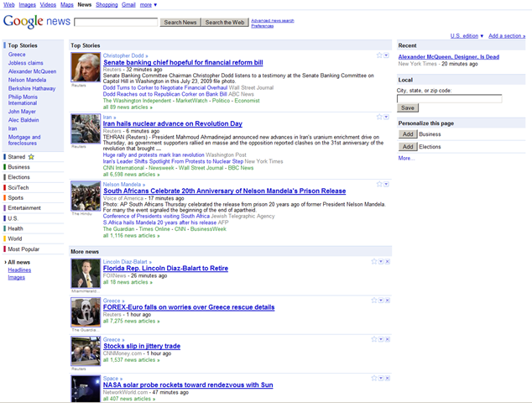Open the Preferences link

point(263,26)
